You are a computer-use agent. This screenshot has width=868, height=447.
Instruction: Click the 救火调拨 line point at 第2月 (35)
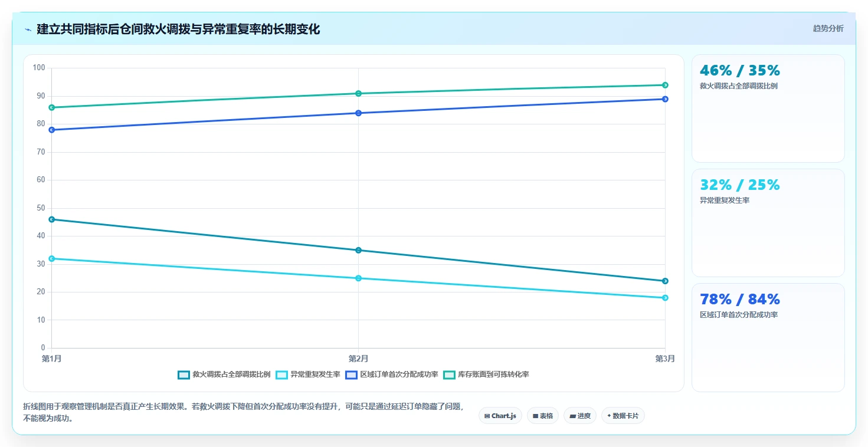(358, 250)
